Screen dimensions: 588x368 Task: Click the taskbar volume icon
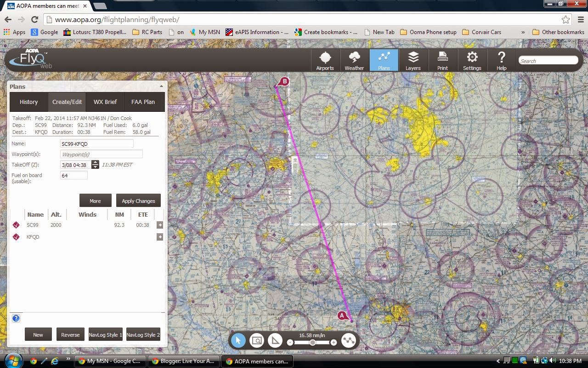tap(552, 361)
